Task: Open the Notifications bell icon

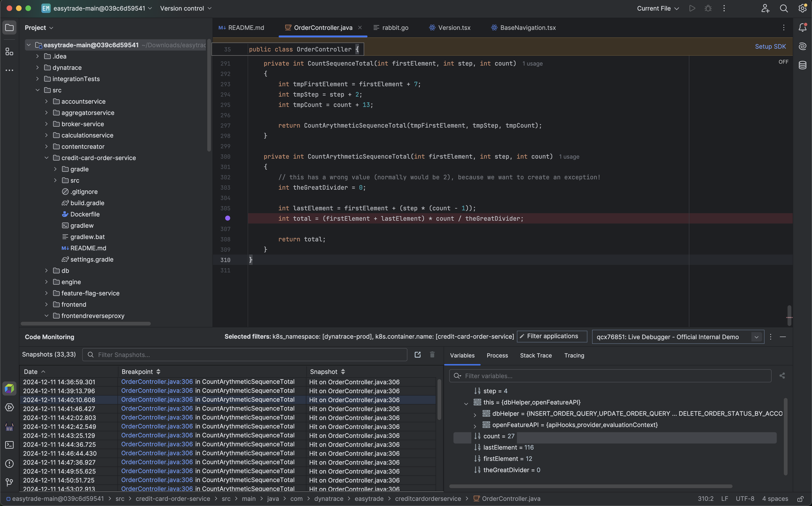Action: [803, 27]
